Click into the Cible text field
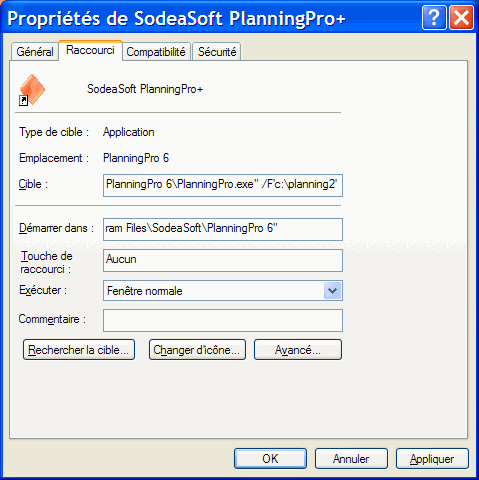The image size is (479, 480). [x=223, y=185]
